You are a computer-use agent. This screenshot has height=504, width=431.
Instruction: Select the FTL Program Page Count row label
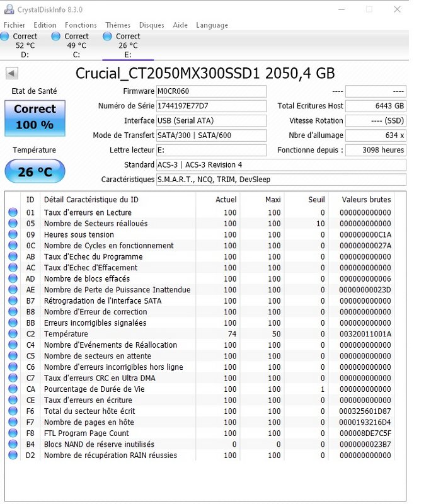pyautogui.click(x=86, y=433)
